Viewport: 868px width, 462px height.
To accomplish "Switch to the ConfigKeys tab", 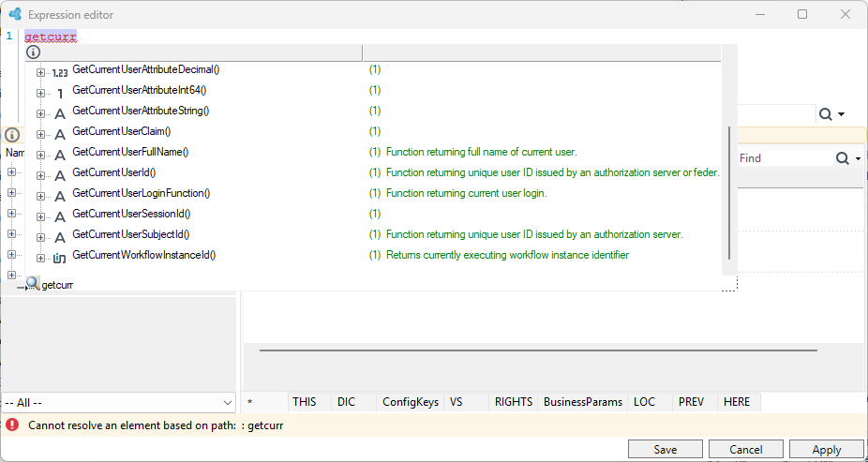I will click(411, 402).
